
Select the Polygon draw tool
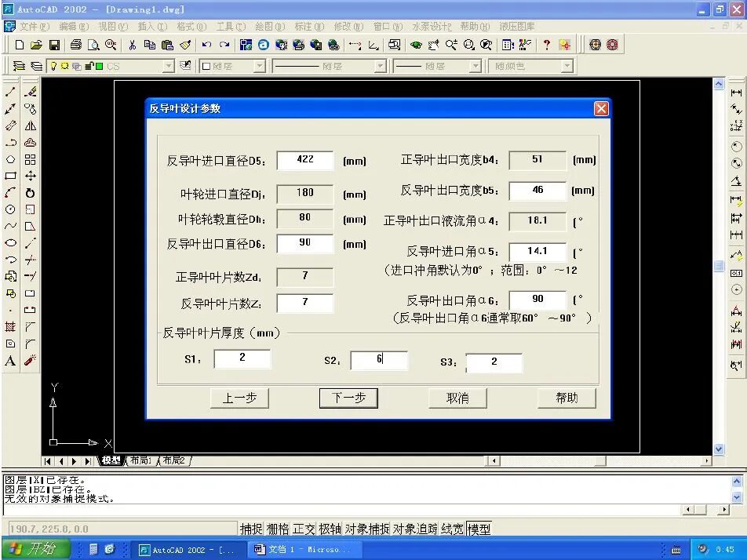[x=10, y=159]
